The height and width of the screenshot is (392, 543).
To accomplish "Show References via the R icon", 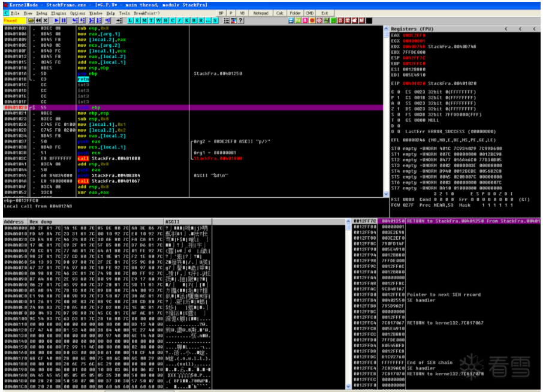I will click(201, 21).
